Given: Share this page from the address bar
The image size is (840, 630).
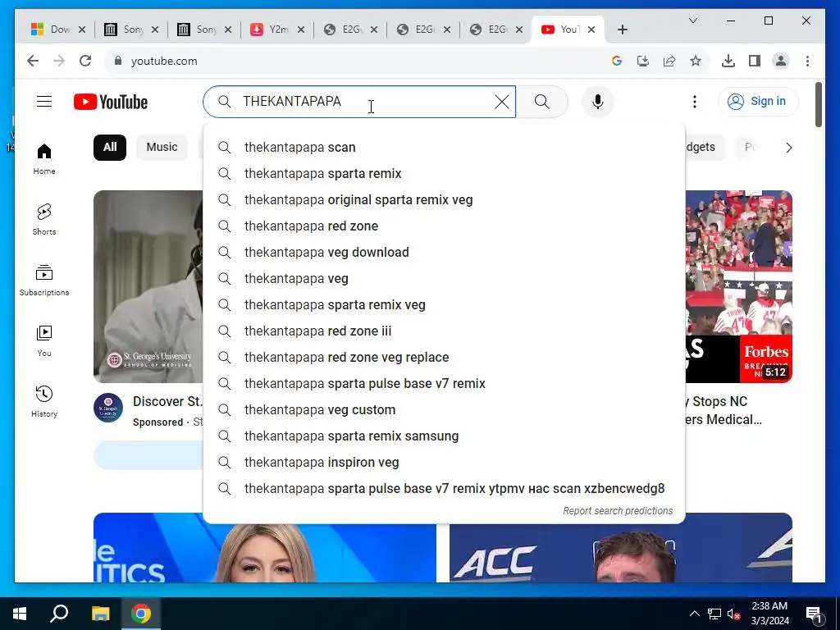Looking at the screenshot, I should click(669, 61).
